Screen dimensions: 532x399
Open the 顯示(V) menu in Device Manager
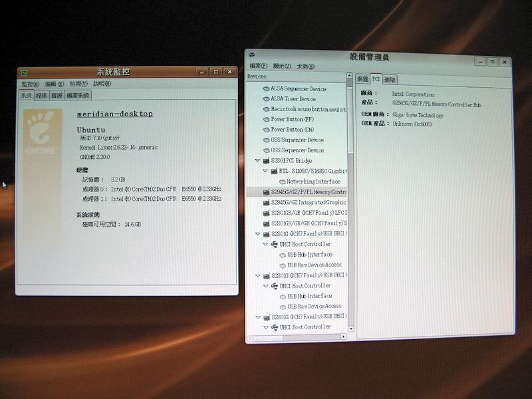tap(282, 66)
